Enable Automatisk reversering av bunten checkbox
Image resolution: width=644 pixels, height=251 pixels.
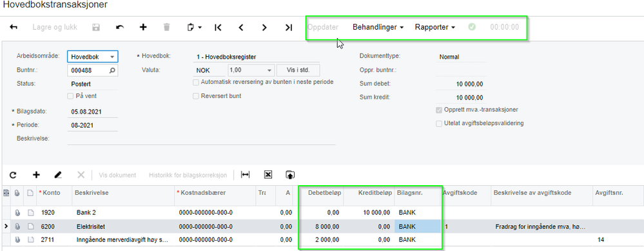[x=196, y=82]
